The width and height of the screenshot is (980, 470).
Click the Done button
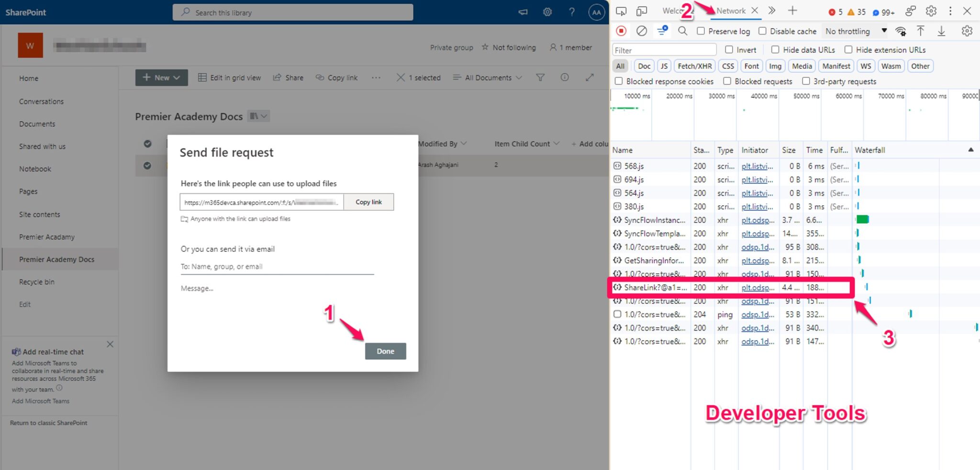[385, 351]
